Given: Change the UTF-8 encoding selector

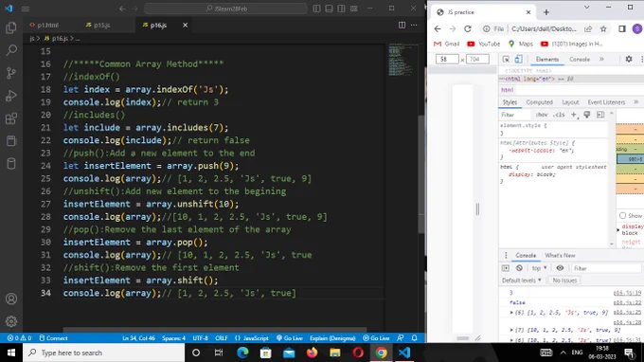Looking at the screenshot, I should coord(201,338).
